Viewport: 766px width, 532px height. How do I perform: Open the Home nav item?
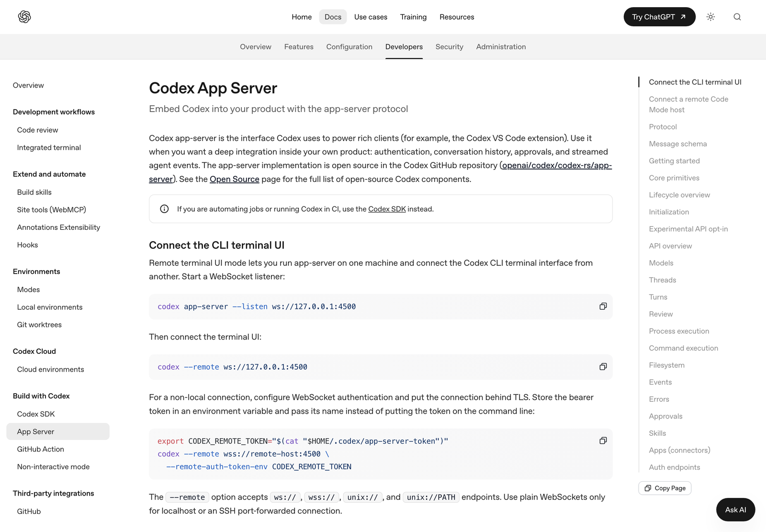pyautogui.click(x=302, y=17)
